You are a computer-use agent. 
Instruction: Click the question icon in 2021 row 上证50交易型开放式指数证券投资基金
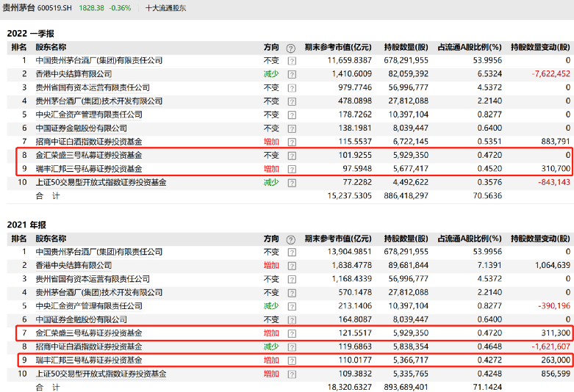[x=292, y=374]
